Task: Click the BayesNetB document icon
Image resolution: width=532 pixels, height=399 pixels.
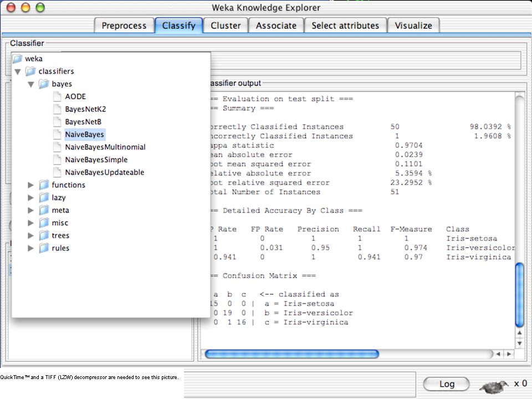Action: pos(57,121)
